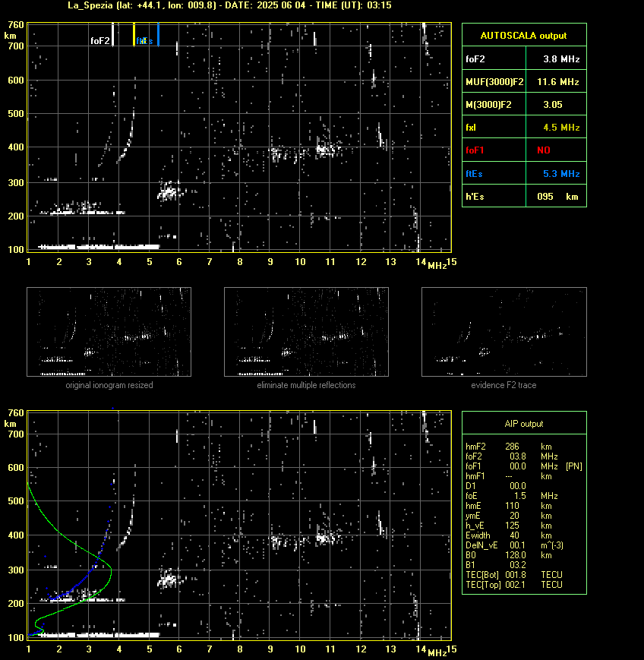Click the h'Es value 095 km
Image resolution: width=644 pixels, height=660 pixels.
click(557, 197)
